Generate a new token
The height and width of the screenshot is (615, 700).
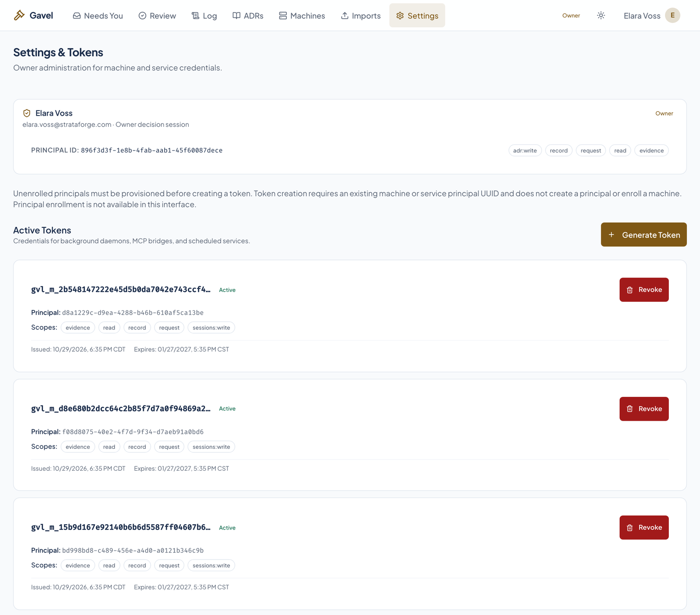click(x=644, y=235)
